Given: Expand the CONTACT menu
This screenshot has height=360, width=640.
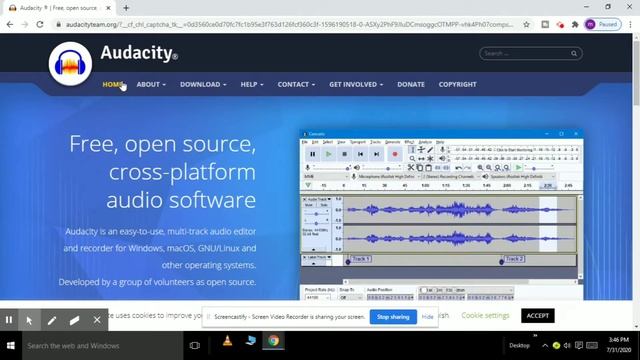Looking at the screenshot, I should (296, 84).
